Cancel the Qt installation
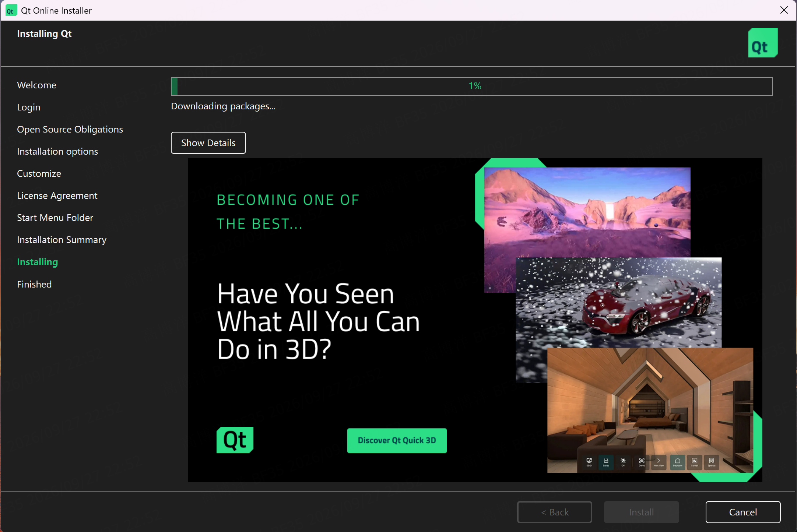 [x=743, y=512]
